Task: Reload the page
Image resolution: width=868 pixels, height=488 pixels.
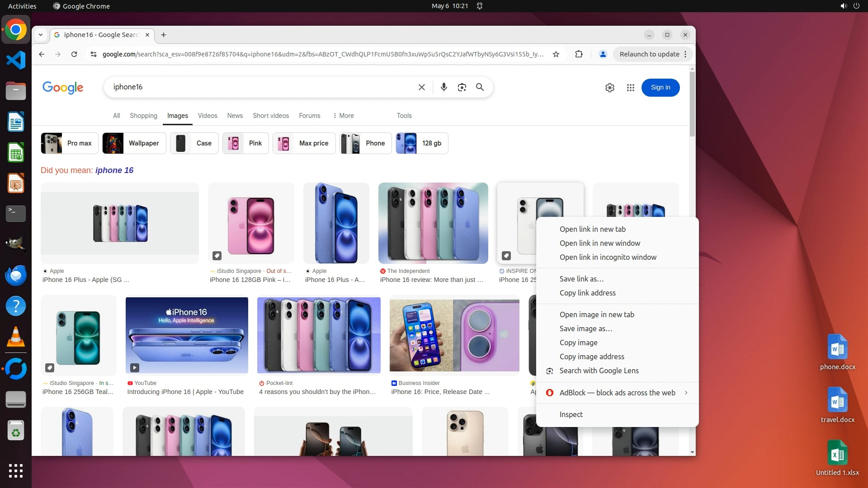Action: (74, 54)
